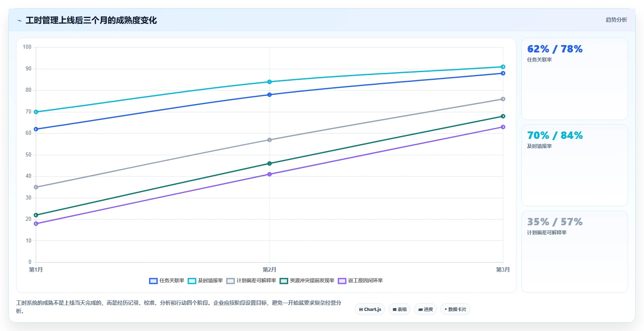The width and height of the screenshot is (644, 331).
Task: Click the 返工原因闭环率 point at 第1月
Action: 36,224
